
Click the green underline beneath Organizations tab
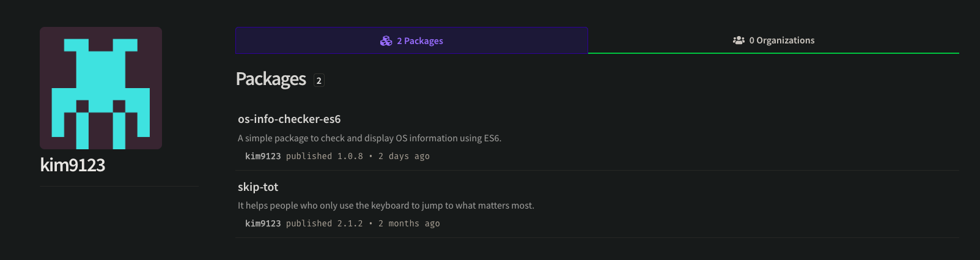coord(773,53)
